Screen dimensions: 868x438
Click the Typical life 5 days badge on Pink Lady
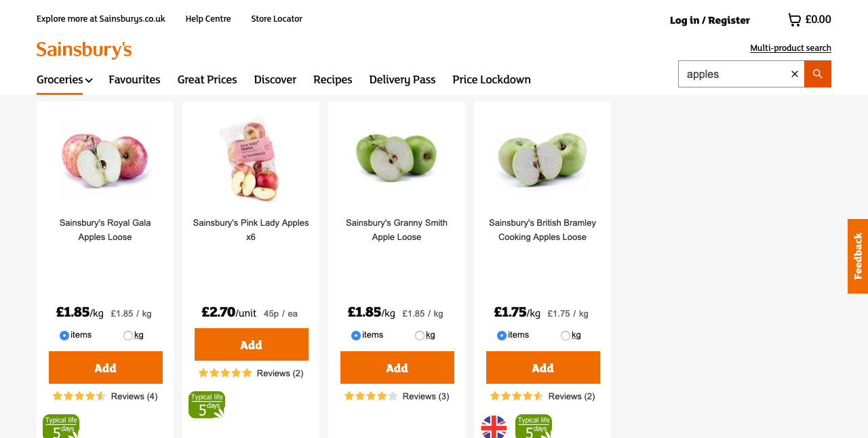(x=207, y=405)
